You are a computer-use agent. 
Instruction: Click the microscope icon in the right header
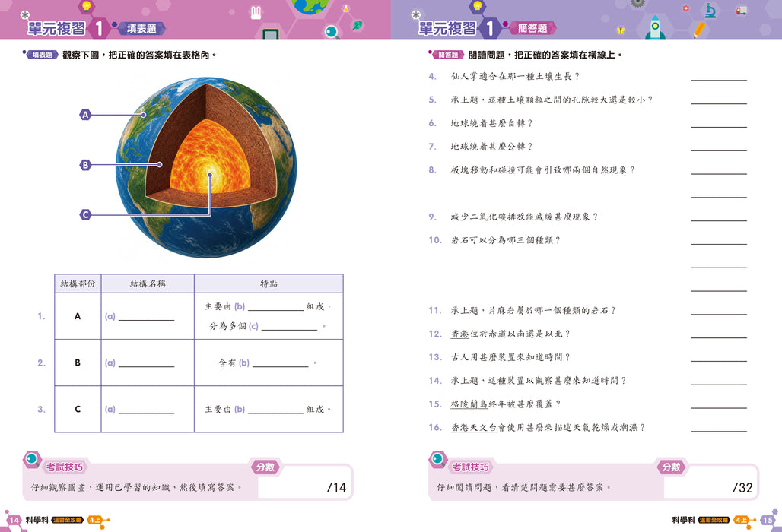[710, 11]
